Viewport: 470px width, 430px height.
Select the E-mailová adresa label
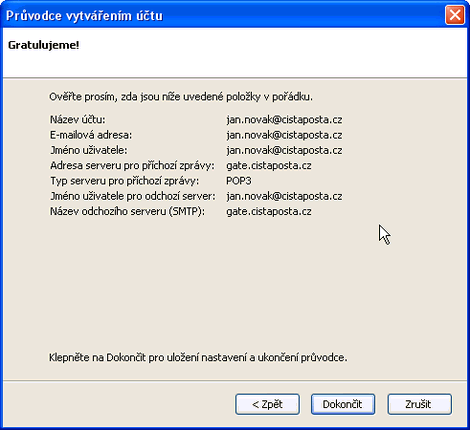[91, 135]
